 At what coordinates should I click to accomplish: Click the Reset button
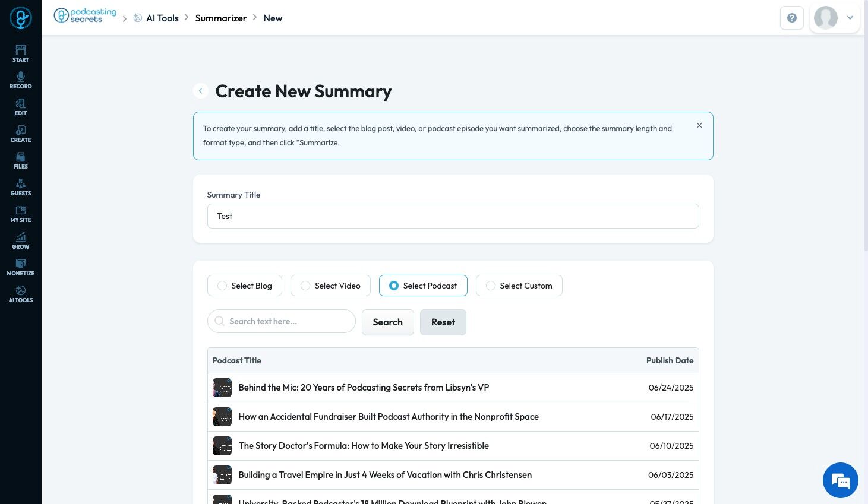443,322
